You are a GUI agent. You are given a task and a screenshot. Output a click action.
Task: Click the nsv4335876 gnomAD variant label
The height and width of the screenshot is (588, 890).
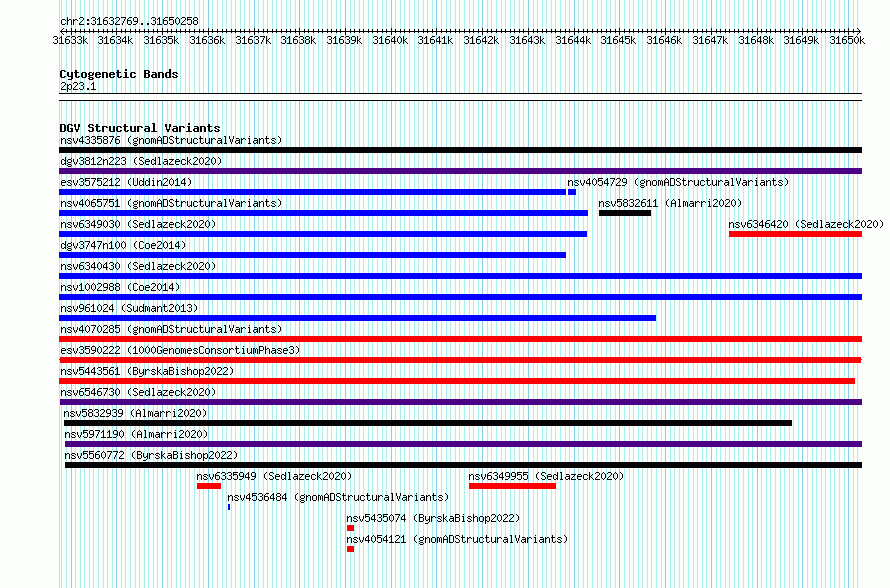click(171, 140)
